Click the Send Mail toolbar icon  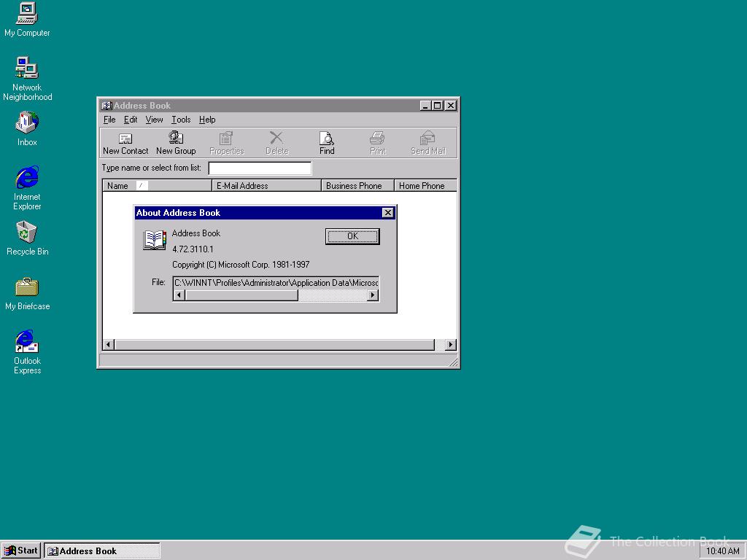(427, 143)
